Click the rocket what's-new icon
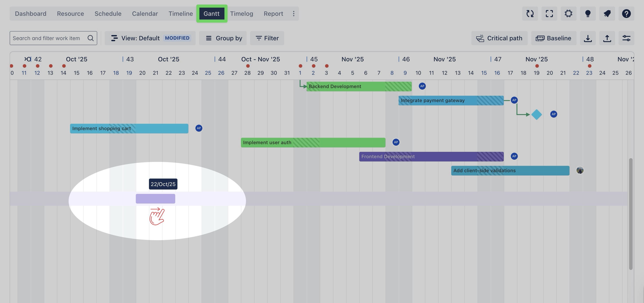Viewport: 644px width, 303px height. tap(607, 14)
